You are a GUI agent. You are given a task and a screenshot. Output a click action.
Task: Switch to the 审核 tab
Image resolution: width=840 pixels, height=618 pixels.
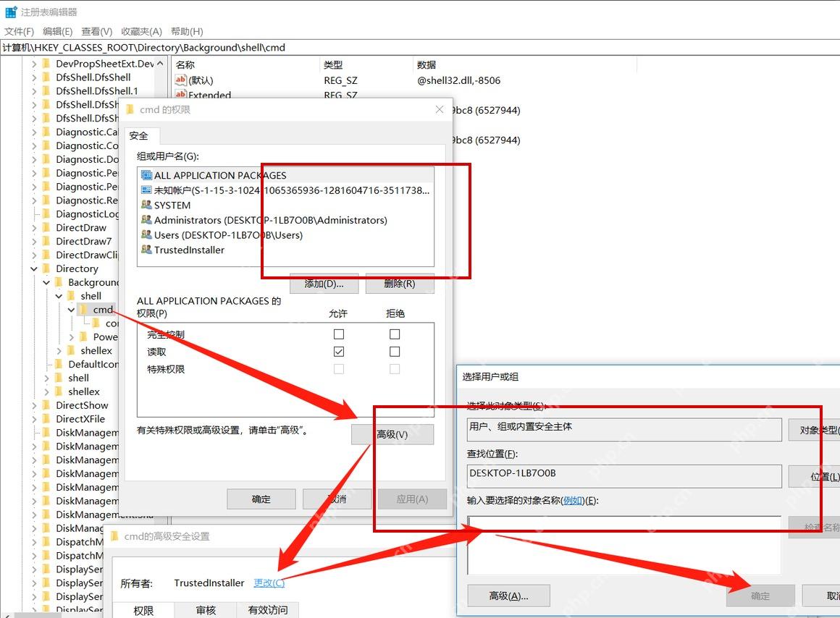click(206, 610)
